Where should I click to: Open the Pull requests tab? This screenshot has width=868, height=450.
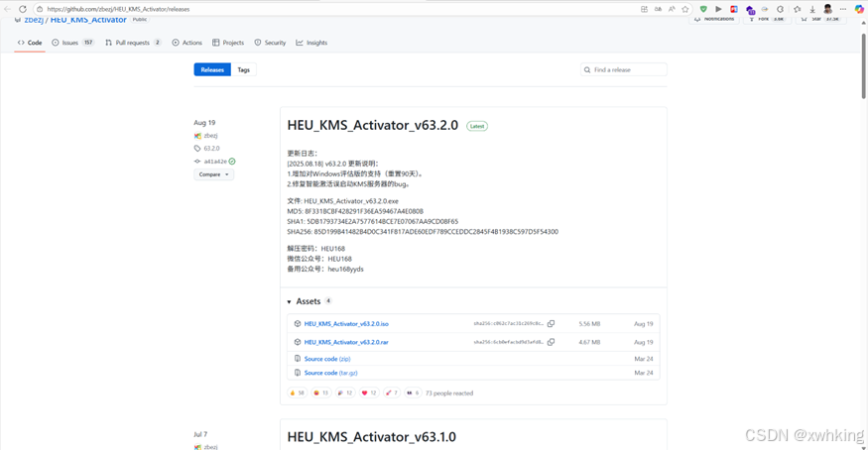pos(133,43)
